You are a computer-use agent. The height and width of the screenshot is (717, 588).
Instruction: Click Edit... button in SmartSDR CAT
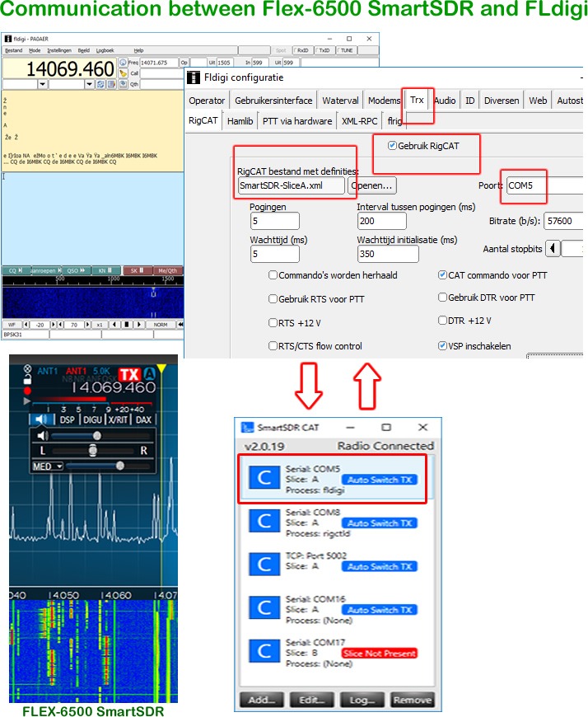[x=312, y=700]
